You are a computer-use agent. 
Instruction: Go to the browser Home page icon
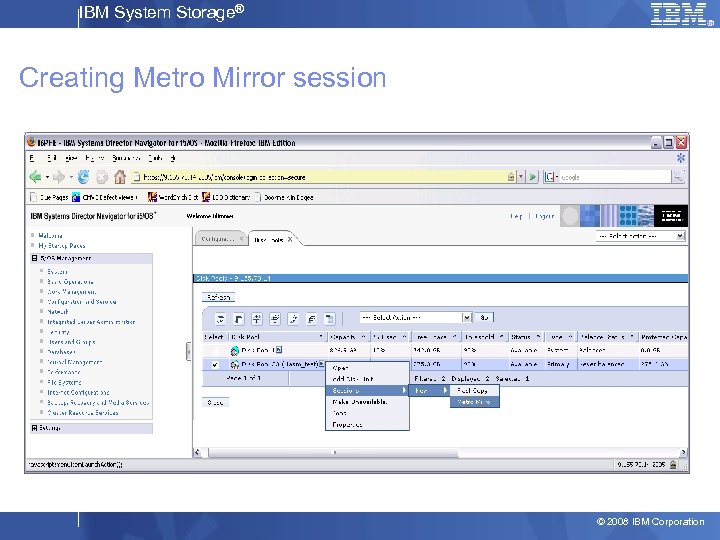click(120, 177)
